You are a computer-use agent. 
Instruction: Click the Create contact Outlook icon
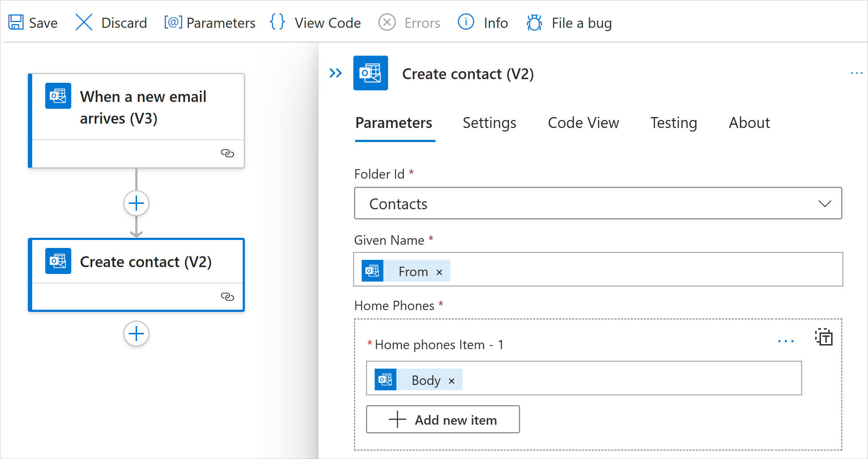pos(58,262)
